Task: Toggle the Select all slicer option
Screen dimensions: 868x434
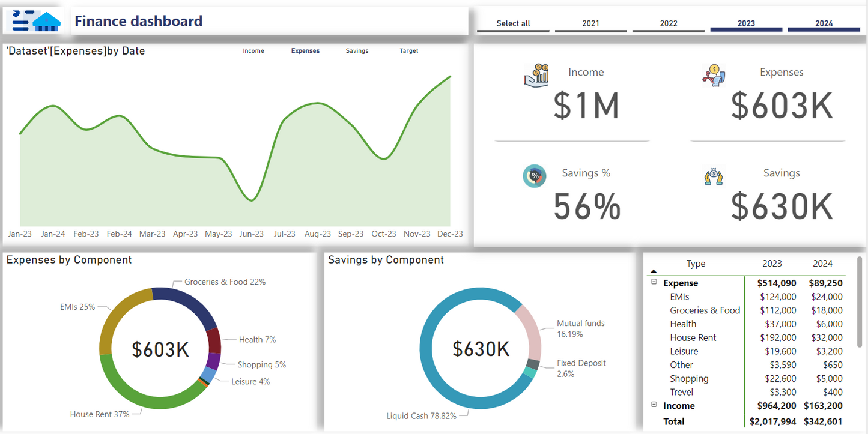Action: click(x=513, y=23)
